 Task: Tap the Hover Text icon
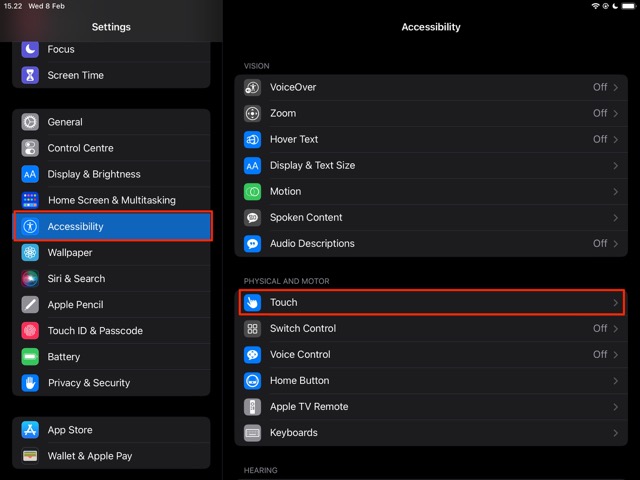point(253,140)
